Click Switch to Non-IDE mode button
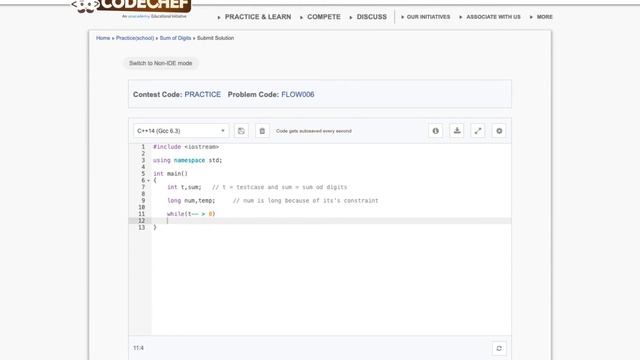 160,63
